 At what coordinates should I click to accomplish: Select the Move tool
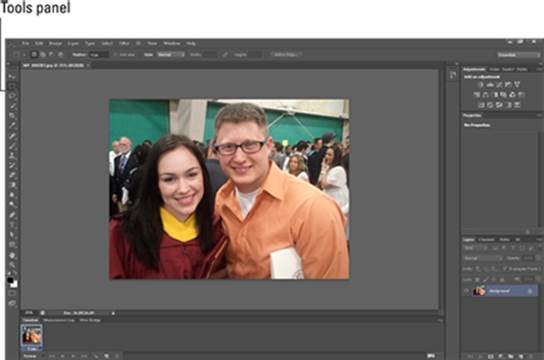(x=12, y=76)
